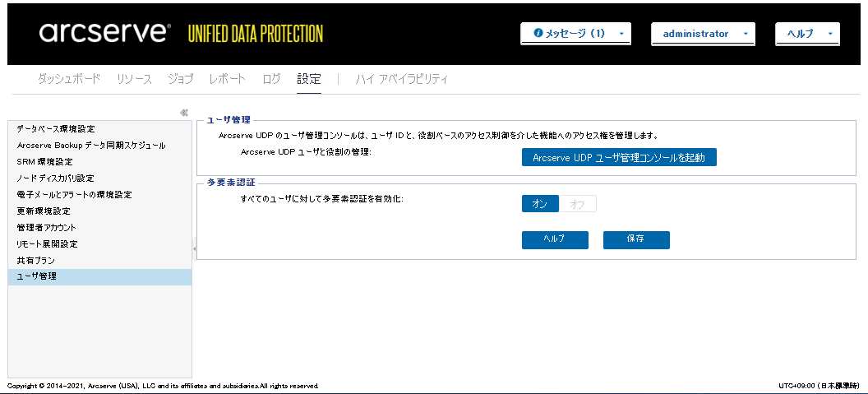Open the ハイ アベイラビリティ tab

tap(401, 79)
